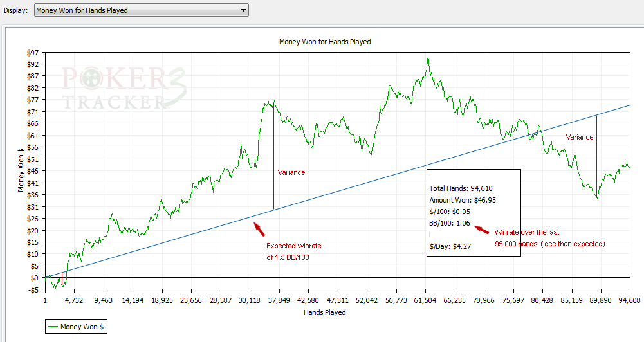Click the '$/Day: $4.27' tooltip line
The image size is (644, 342).
tap(450, 246)
